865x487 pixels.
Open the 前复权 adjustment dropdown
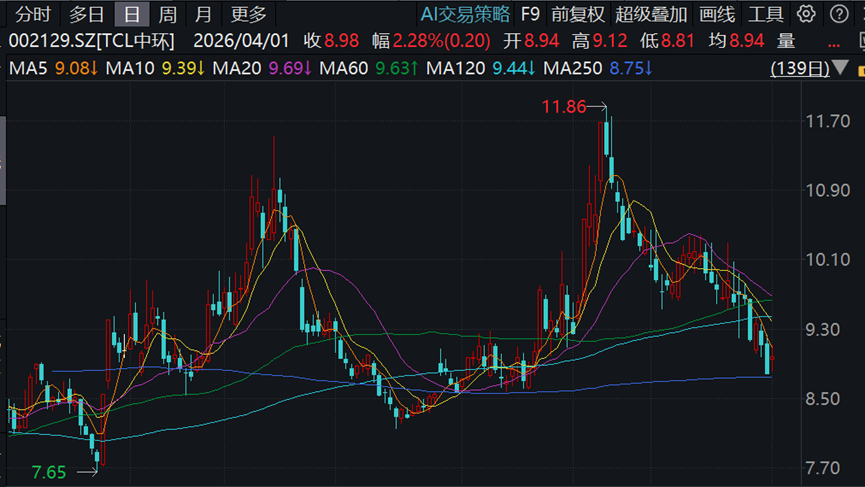[578, 14]
